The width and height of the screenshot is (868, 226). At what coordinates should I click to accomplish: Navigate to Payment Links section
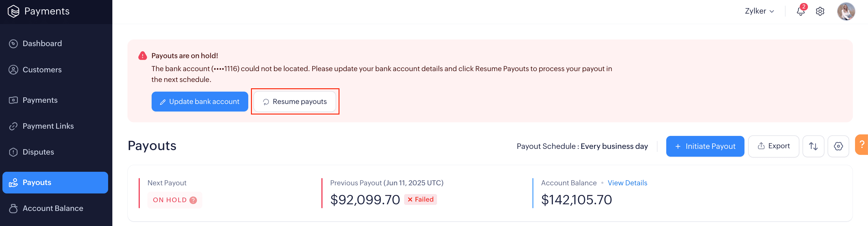click(x=48, y=126)
